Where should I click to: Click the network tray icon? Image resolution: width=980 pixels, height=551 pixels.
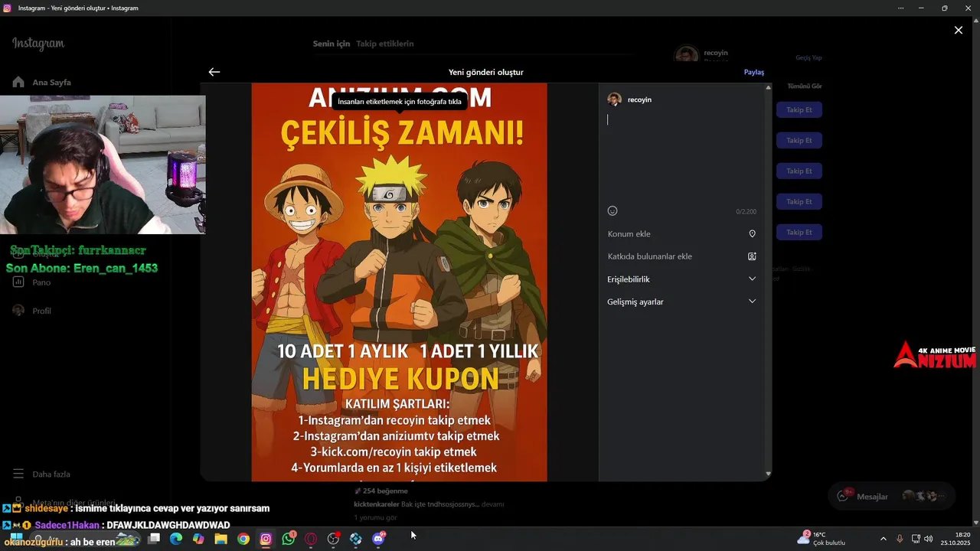tap(916, 539)
